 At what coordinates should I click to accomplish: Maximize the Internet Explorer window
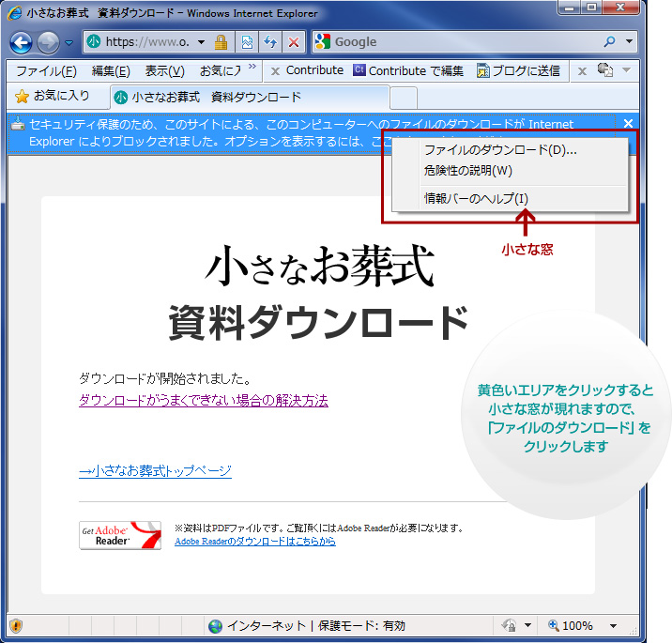point(591,8)
